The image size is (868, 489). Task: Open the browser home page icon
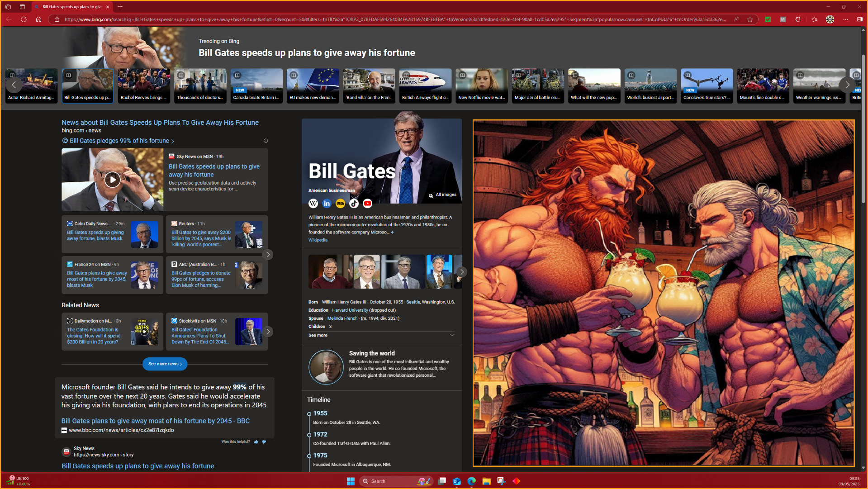click(x=39, y=19)
